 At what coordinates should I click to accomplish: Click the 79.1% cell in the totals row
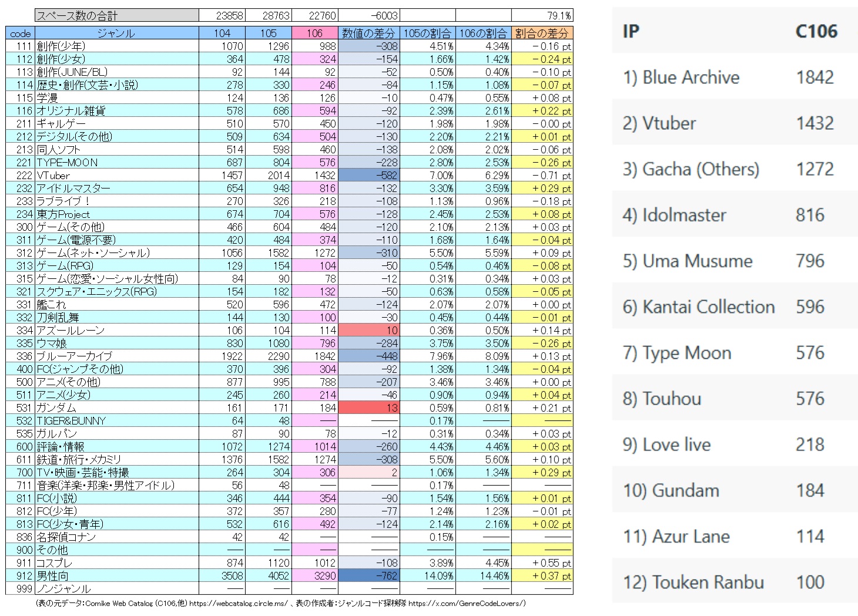pyautogui.click(x=542, y=16)
